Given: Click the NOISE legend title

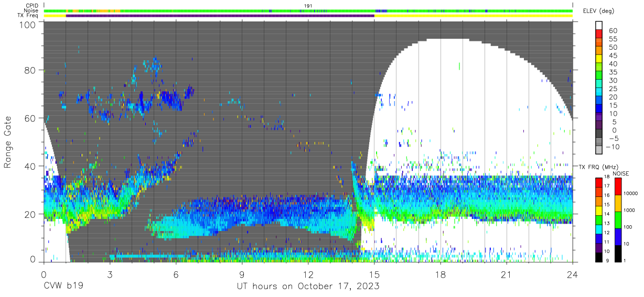Looking at the screenshot, I should (x=622, y=173).
